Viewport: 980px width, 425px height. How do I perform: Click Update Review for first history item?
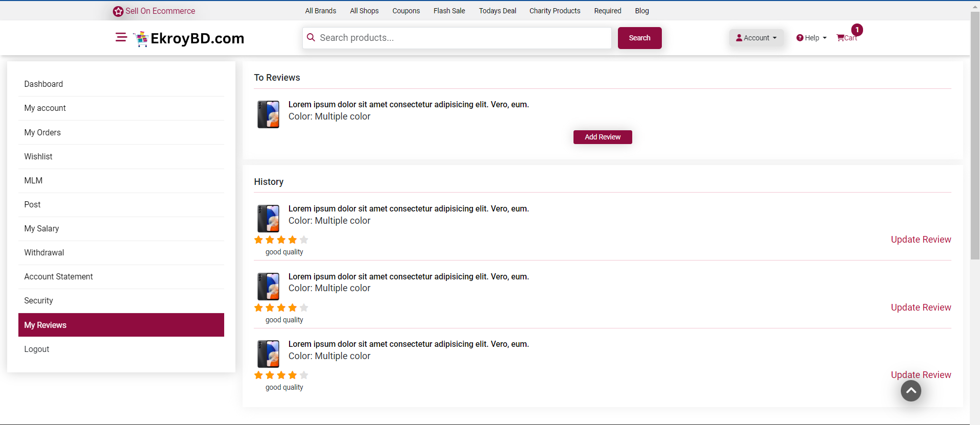(920, 240)
